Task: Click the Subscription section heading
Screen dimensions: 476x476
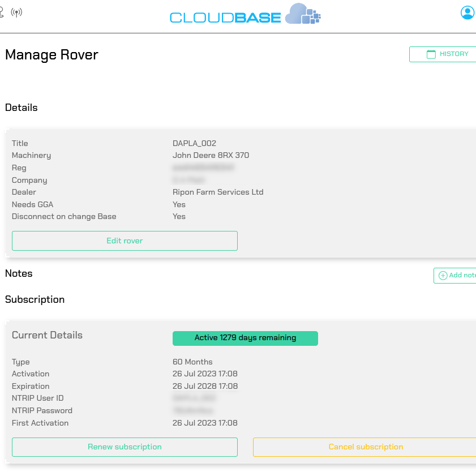Action: [x=35, y=299]
